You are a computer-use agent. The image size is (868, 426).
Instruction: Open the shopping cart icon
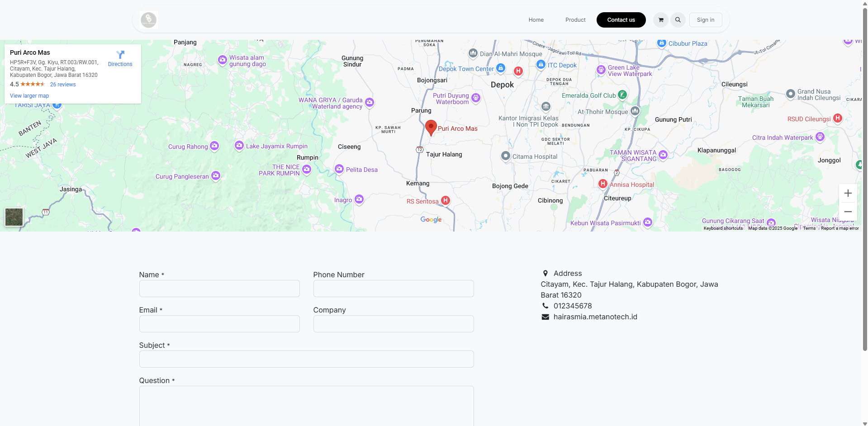661,20
